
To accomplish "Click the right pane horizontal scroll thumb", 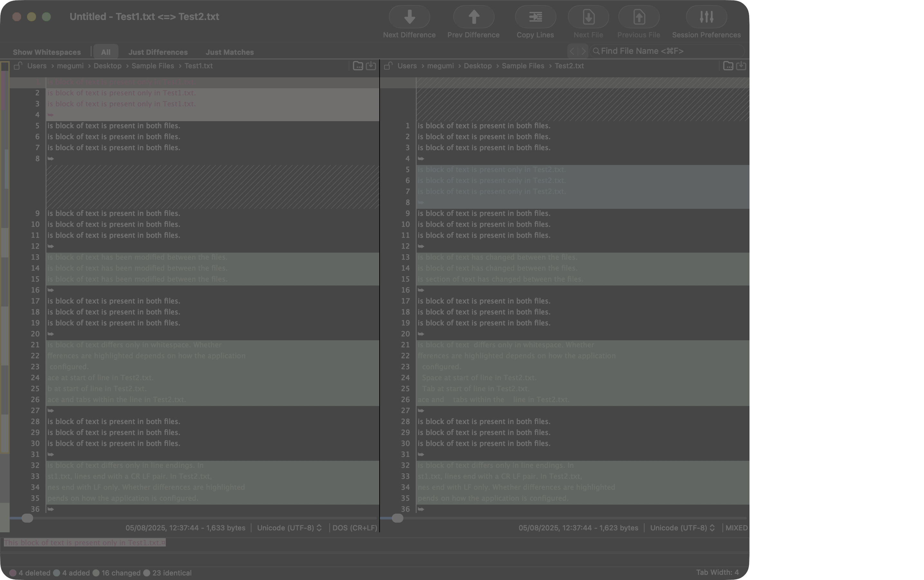I will click(x=397, y=518).
